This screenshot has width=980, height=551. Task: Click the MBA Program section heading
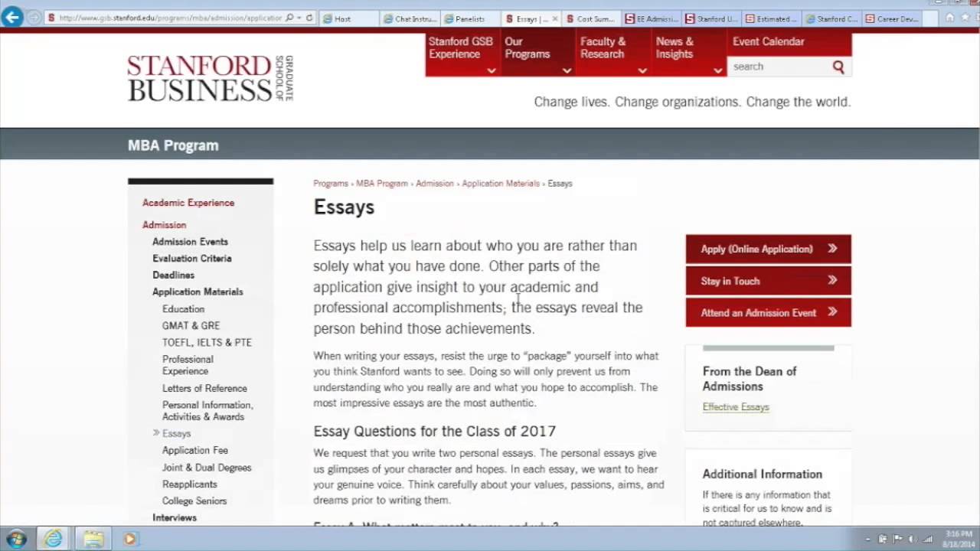(173, 145)
